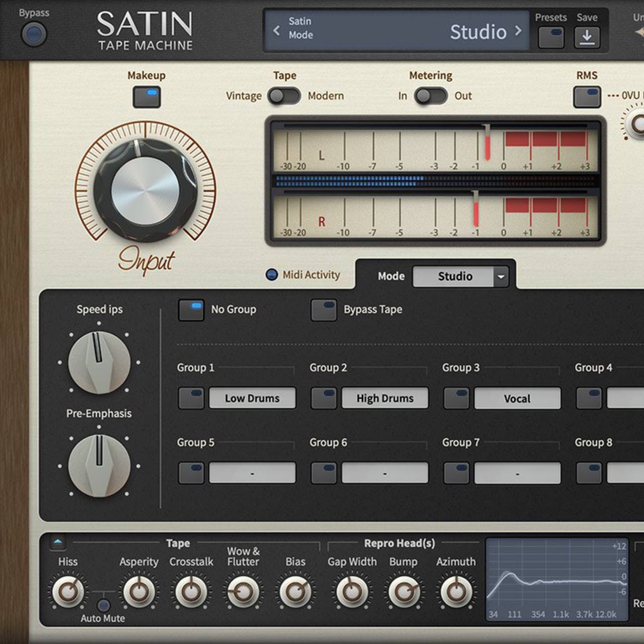
Task: Rename the Low Drums group field
Action: point(252,398)
